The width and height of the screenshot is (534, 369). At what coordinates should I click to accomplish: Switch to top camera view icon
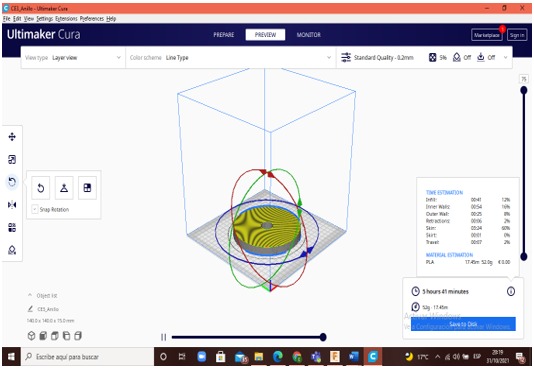[55, 336]
